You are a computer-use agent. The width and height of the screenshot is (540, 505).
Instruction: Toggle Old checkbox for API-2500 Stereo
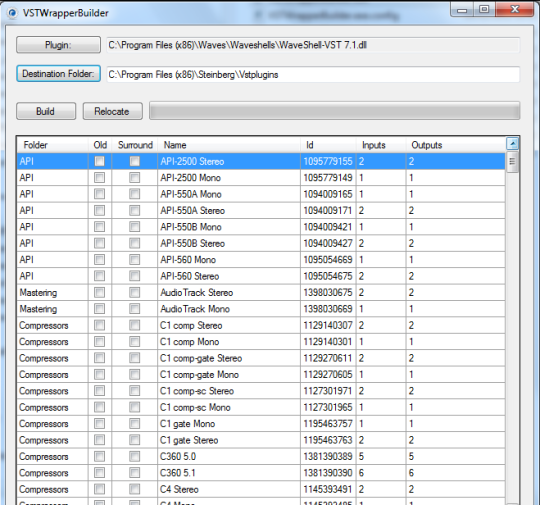[x=100, y=161]
